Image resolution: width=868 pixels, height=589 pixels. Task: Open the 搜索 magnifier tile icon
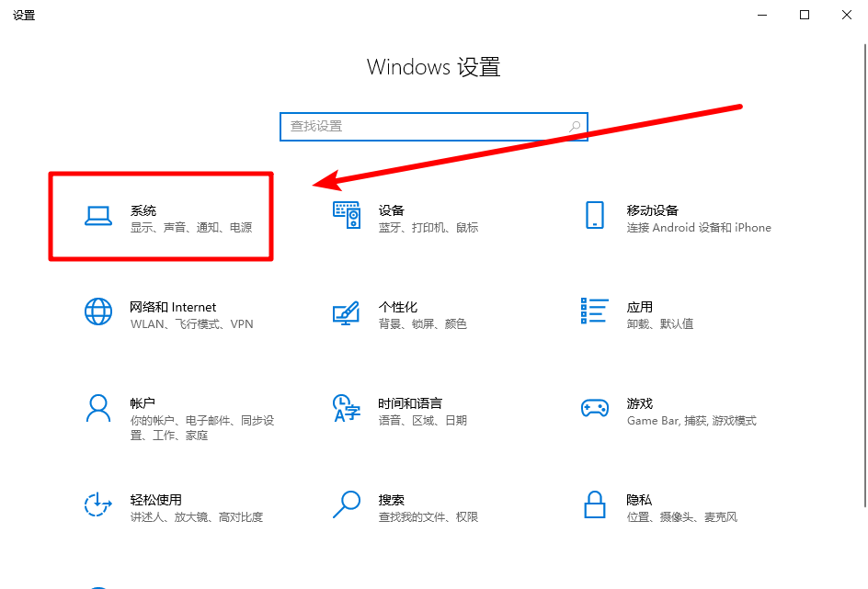point(347,504)
